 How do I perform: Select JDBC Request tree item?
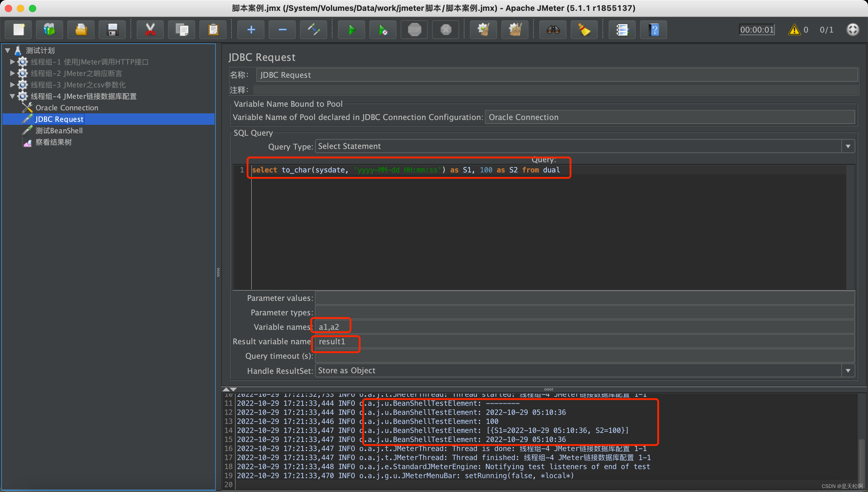pos(59,119)
